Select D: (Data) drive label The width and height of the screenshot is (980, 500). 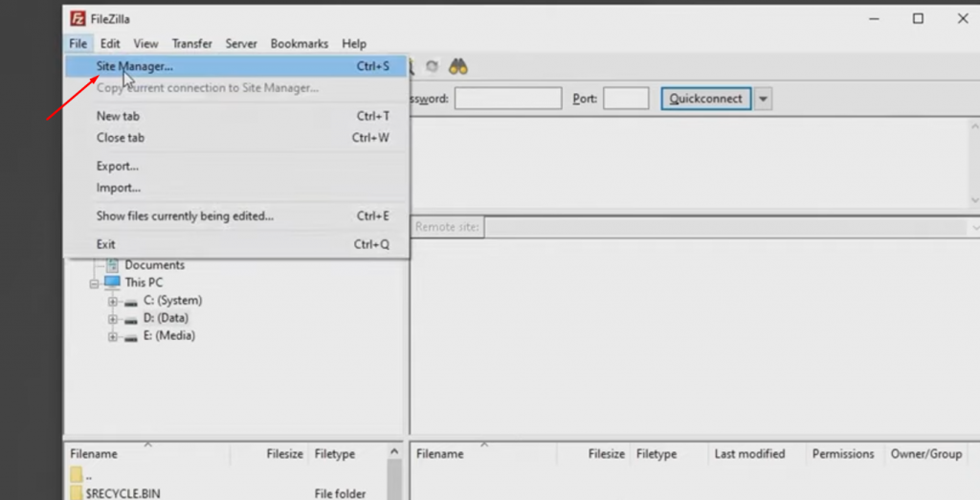[x=166, y=318]
